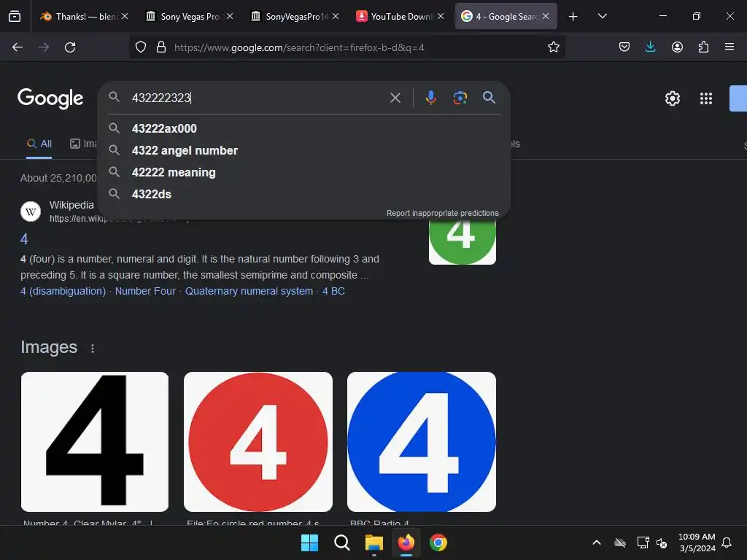Open the Firefox downloads panel
The height and width of the screenshot is (560, 747).
click(x=650, y=47)
